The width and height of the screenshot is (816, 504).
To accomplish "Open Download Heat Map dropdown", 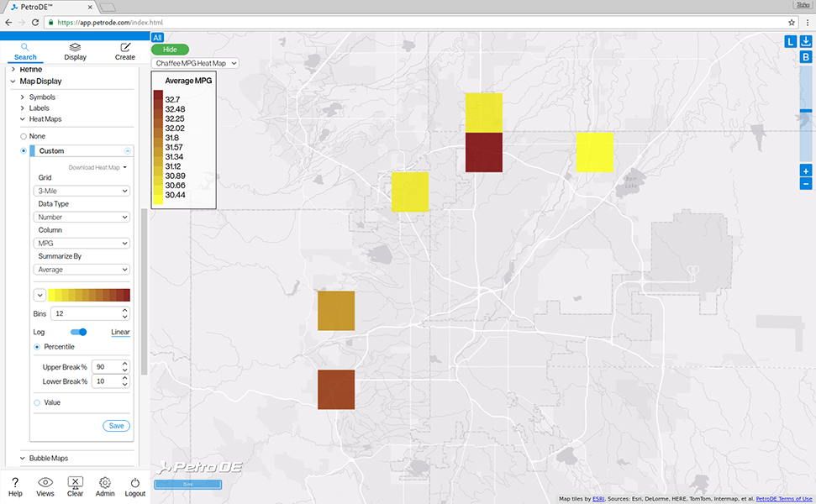I will [97, 167].
